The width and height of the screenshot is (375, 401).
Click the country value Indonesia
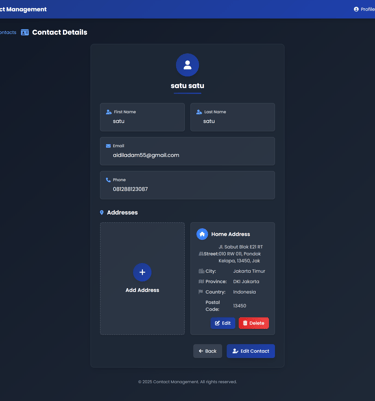244,292
